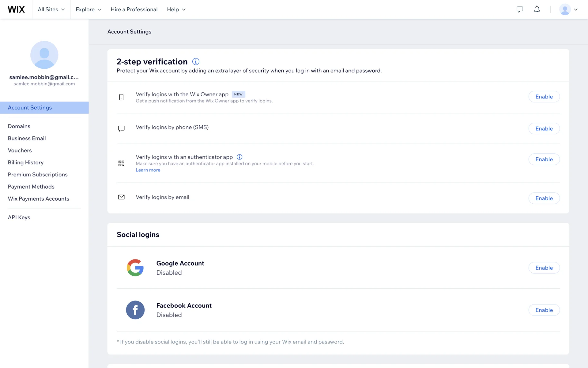The width and height of the screenshot is (588, 368).
Task: Open the notifications bell
Action: 537,10
